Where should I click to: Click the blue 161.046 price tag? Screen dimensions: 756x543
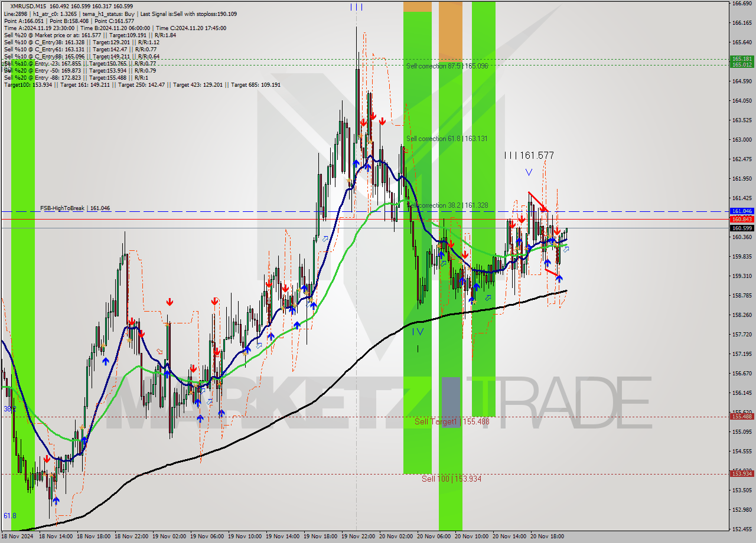coord(742,211)
